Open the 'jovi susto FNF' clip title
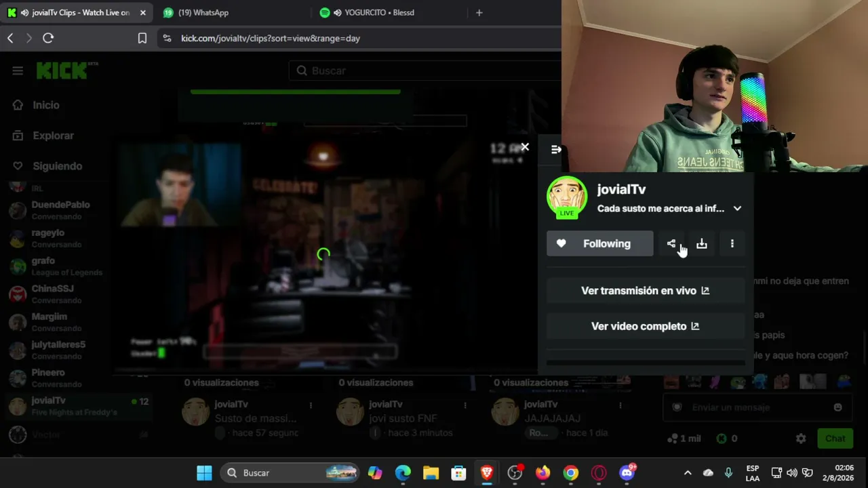The height and width of the screenshot is (488, 868). click(403, 418)
